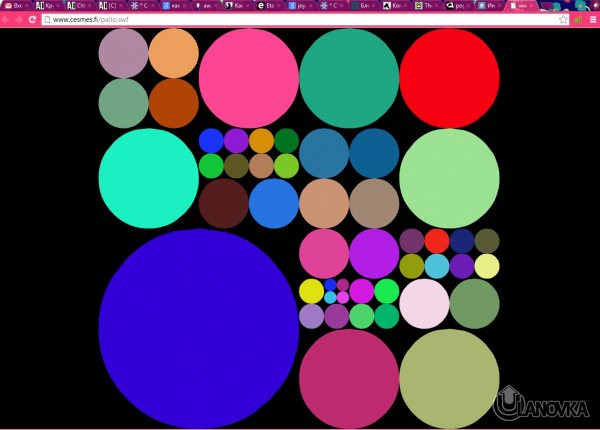600x430 pixels.
Task: Click the large turquoise-aqua circle
Action: tap(148, 179)
